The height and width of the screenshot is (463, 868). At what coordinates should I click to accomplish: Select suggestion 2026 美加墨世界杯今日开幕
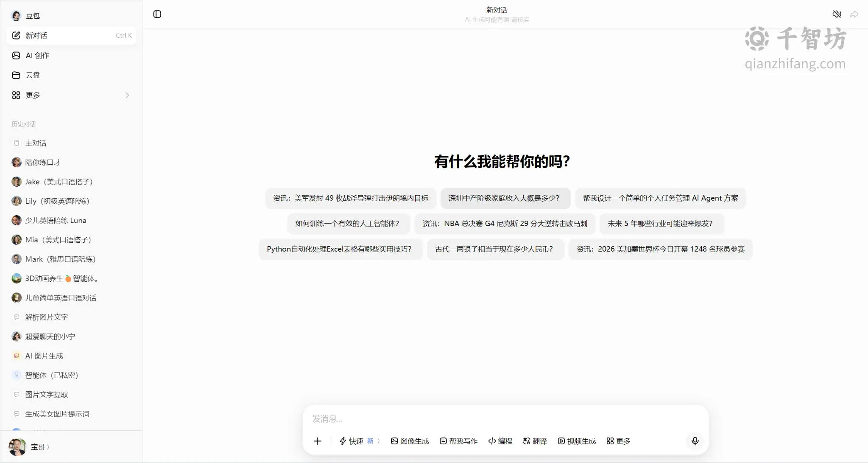[661, 249]
